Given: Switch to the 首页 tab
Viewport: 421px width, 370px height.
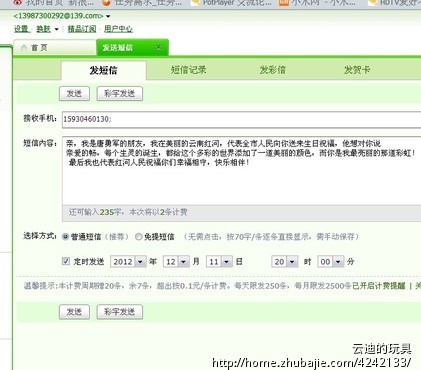Looking at the screenshot, I should pyautogui.click(x=55, y=48).
